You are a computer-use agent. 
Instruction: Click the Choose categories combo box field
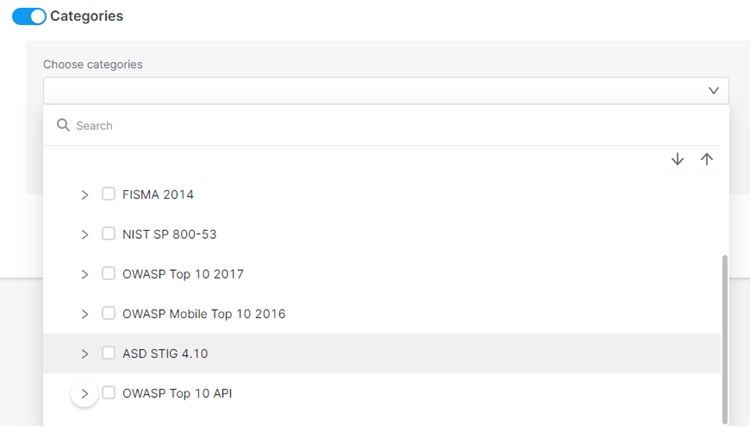370,91
